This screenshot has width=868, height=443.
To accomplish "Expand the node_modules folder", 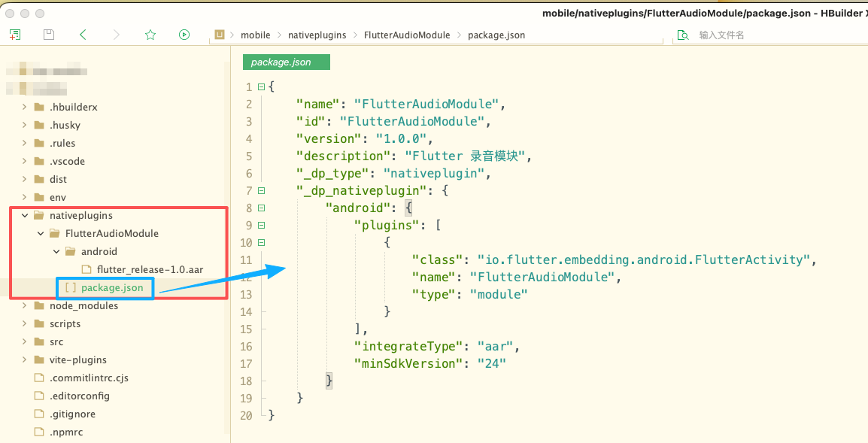I will pos(25,305).
